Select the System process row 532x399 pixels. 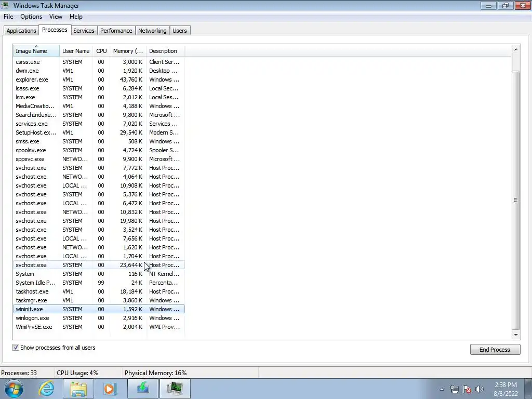[x=99, y=274]
